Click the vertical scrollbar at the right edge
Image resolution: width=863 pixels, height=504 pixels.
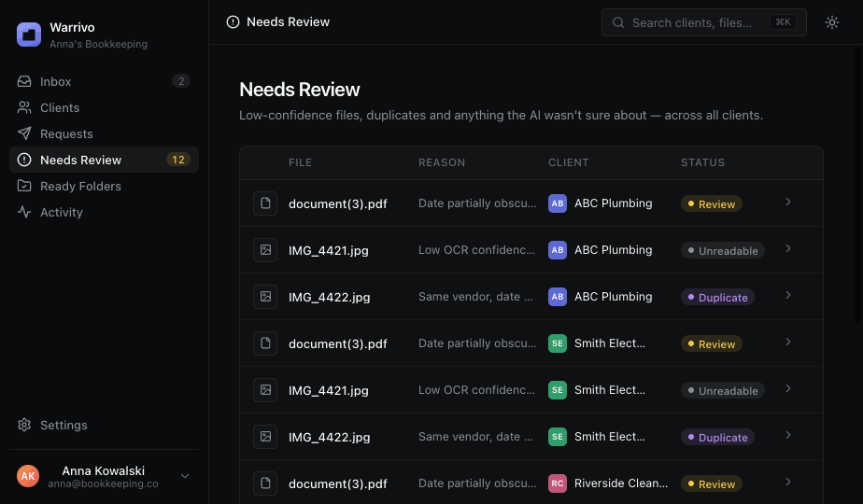coord(858,184)
